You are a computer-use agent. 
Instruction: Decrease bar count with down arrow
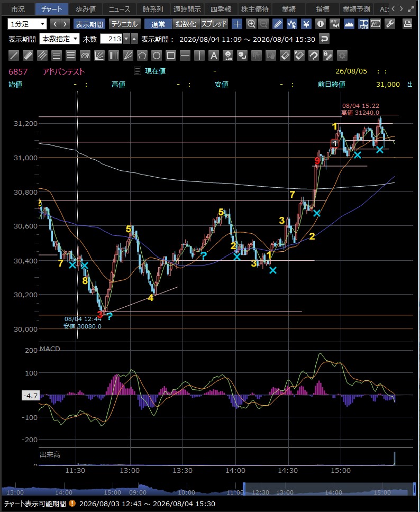pyautogui.click(x=126, y=39)
